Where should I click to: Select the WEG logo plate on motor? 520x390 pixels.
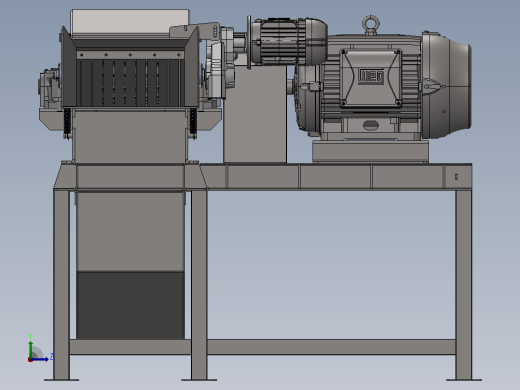371,77
